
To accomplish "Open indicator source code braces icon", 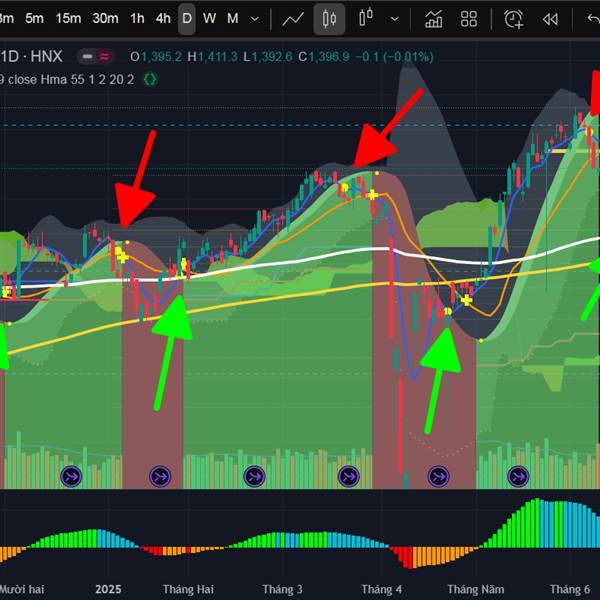I will click(150, 80).
